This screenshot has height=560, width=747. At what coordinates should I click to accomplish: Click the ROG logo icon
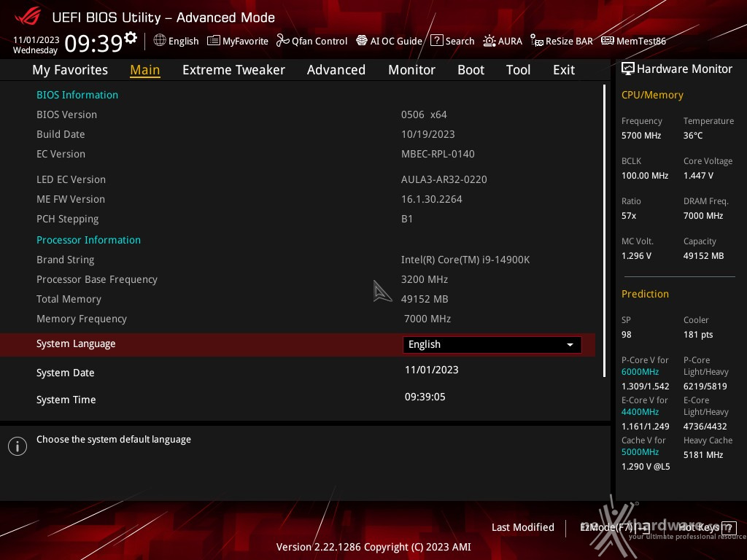pyautogui.click(x=28, y=17)
